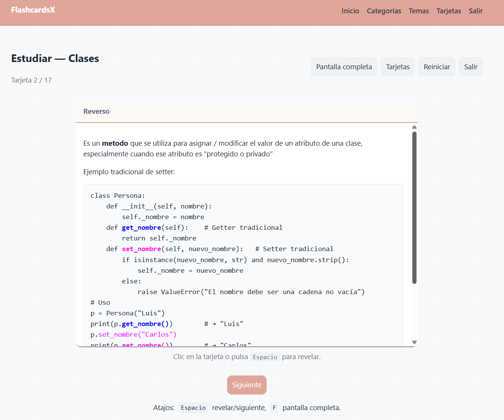This screenshot has width=504, height=420.
Task: Restart the deck with the Reiniciar button
Action: (436, 67)
